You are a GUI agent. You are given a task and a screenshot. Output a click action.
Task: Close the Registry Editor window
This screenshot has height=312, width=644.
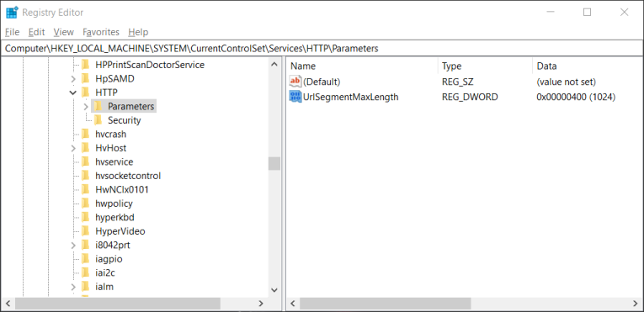(x=625, y=13)
